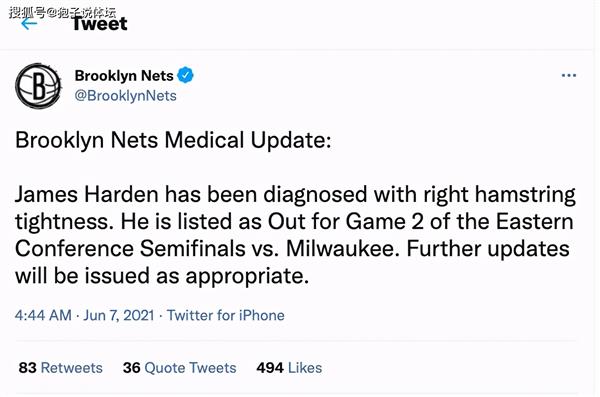Open the three-dot more options menu

569,75
